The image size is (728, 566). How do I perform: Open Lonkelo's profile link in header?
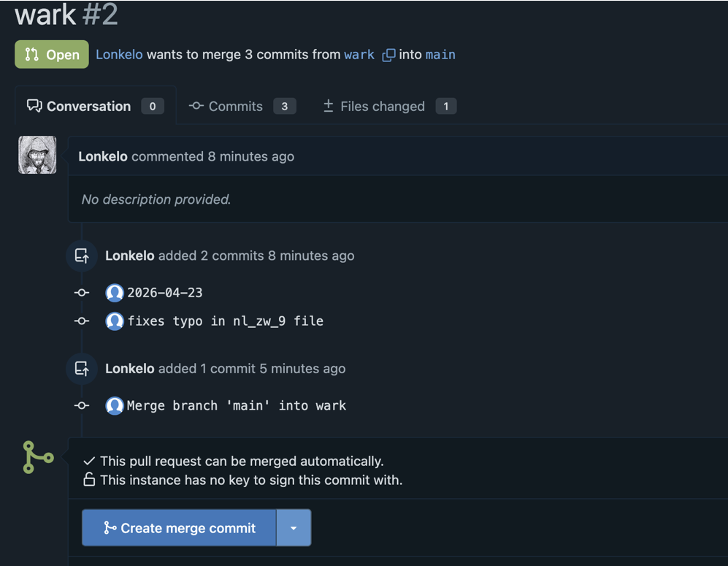(119, 55)
